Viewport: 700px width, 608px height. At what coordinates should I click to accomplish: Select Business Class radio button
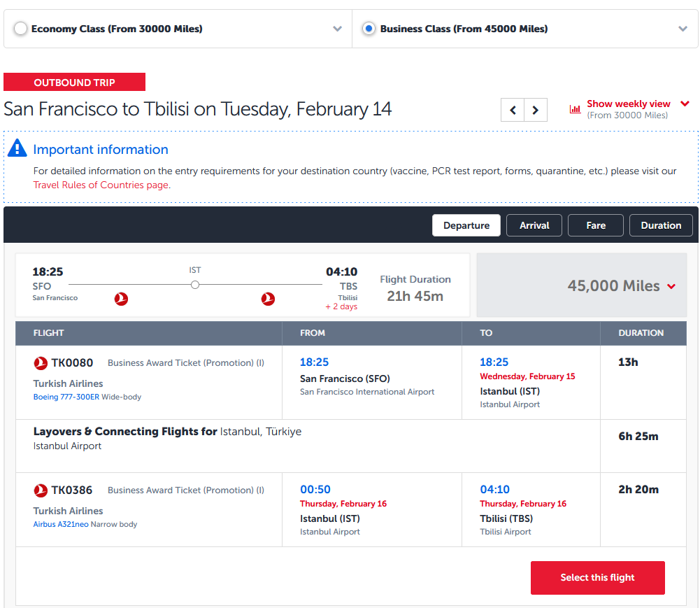369,29
